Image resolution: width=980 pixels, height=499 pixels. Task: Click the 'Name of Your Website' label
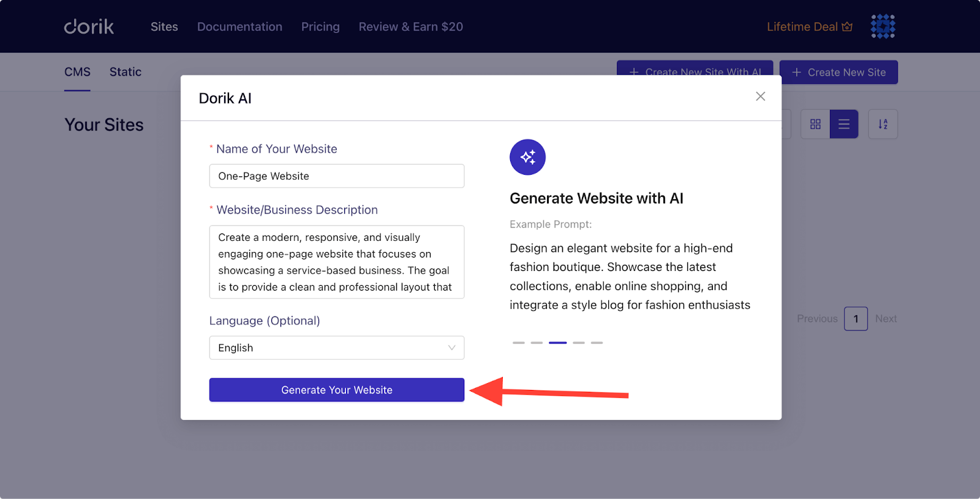(x=277, y=149)
